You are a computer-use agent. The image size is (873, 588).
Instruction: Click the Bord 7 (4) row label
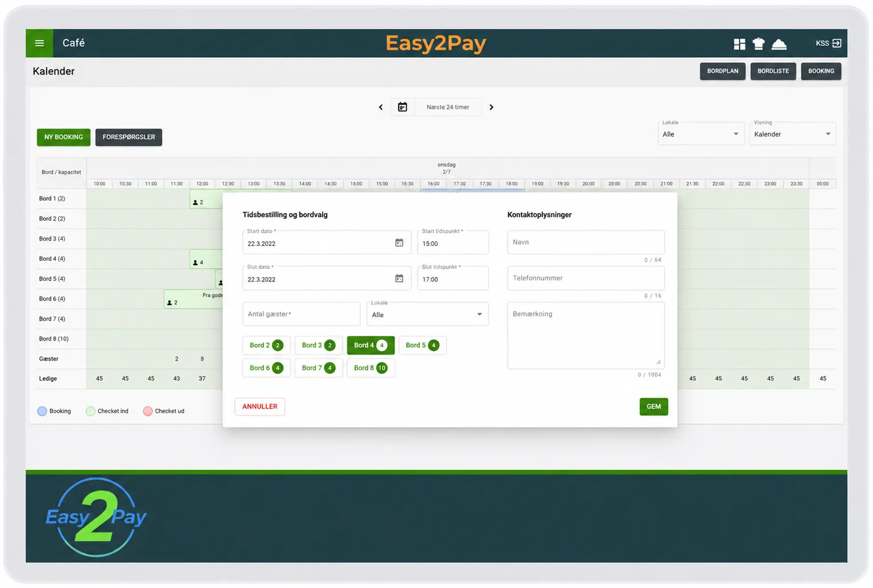point(52,319)
